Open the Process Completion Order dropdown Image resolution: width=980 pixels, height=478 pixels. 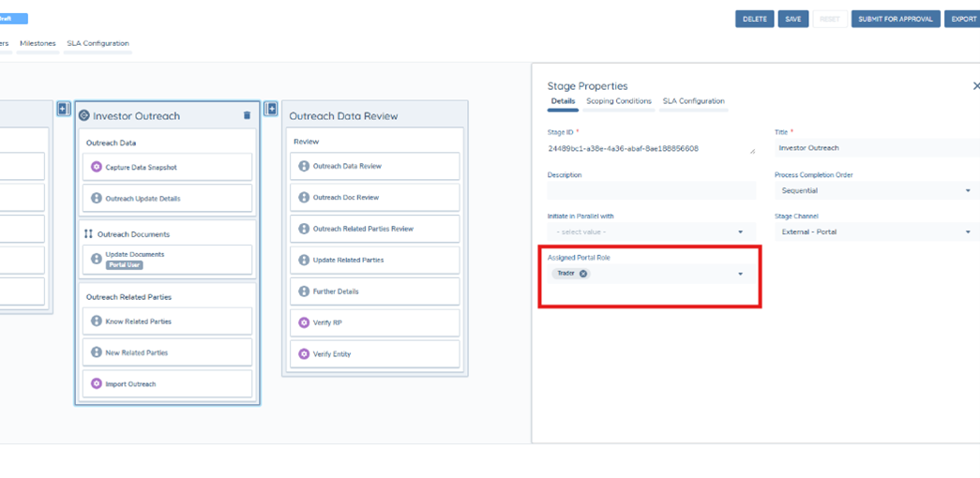point(968,190)
